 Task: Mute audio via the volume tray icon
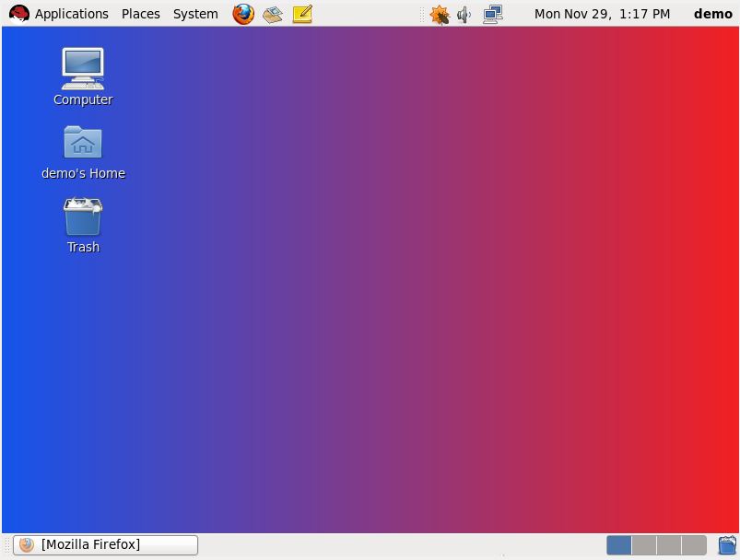pyautogui.click(x=464, y=14)
